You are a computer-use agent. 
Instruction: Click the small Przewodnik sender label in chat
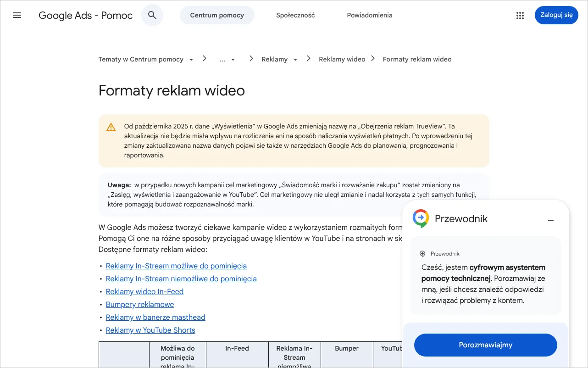pos(445,254)
